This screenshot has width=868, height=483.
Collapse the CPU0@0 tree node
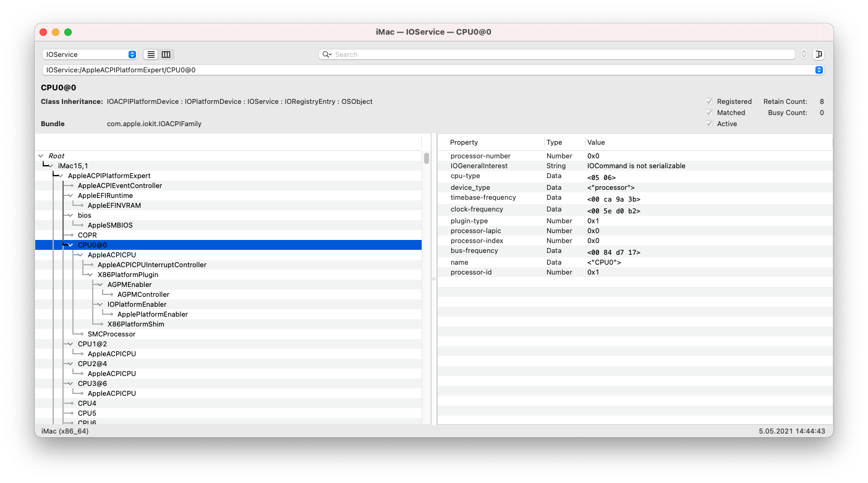coord(70,245)
